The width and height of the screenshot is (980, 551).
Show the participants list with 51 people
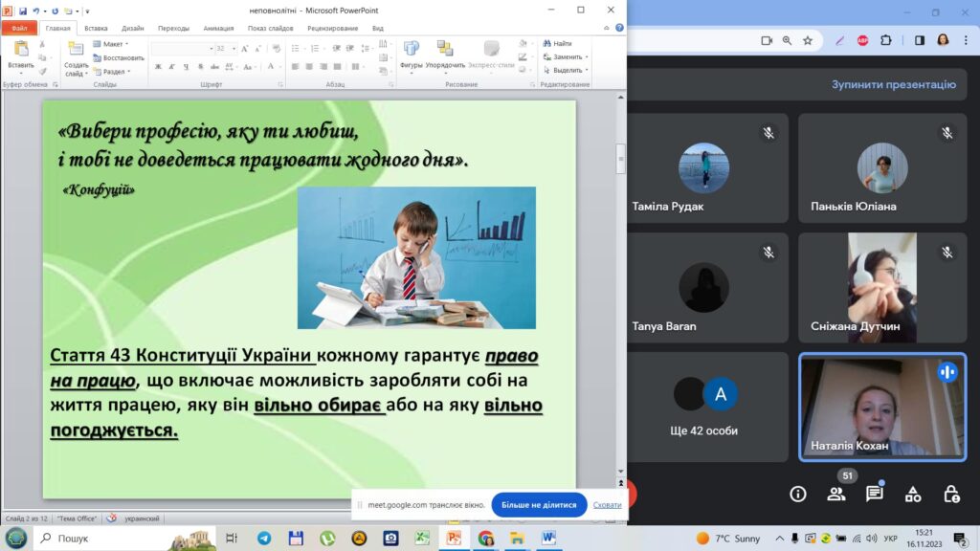coord(836,494)
